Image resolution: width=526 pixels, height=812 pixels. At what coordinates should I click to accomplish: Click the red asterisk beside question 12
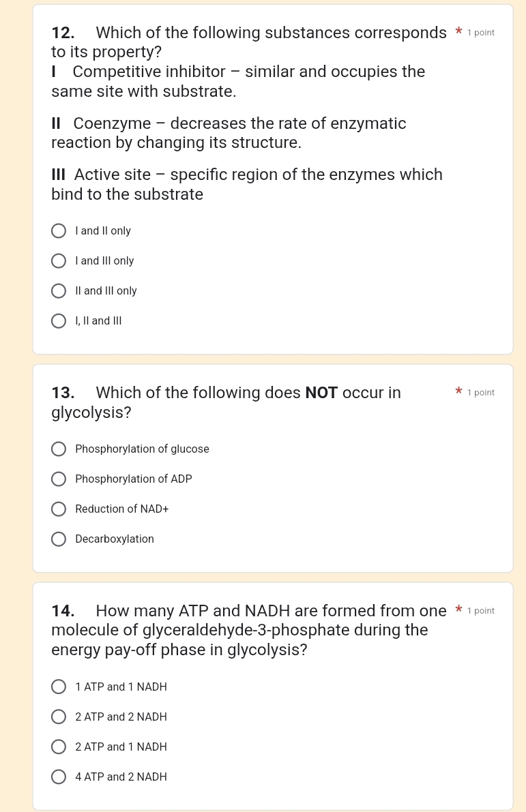pos(458,32)
